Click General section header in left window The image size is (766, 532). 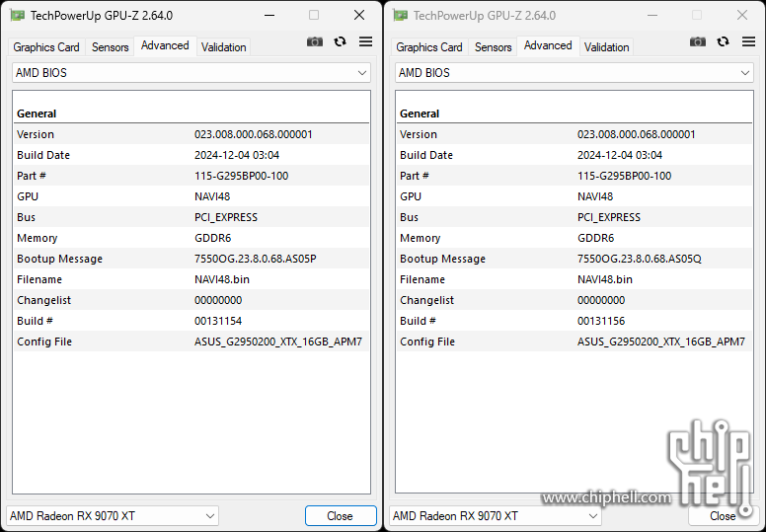pos(37,114)
